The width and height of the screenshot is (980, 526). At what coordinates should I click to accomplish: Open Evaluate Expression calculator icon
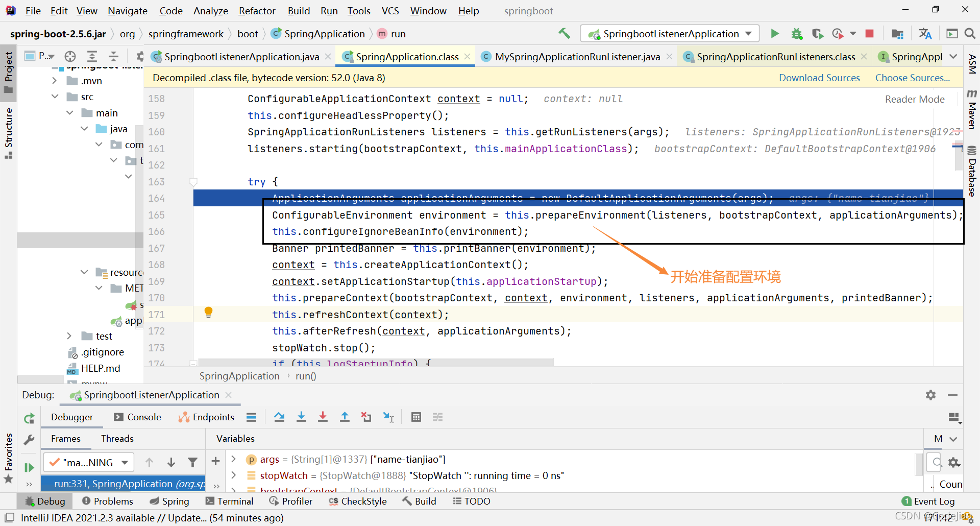[x=416, y=417]
